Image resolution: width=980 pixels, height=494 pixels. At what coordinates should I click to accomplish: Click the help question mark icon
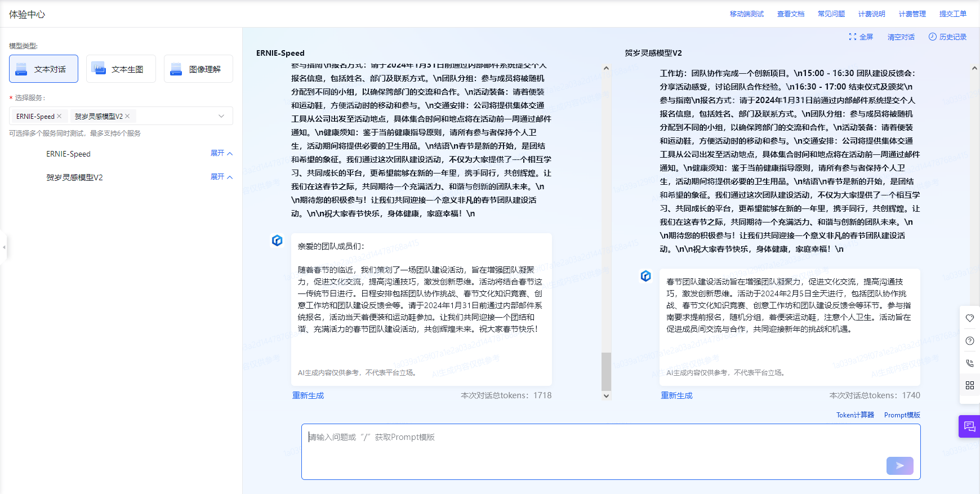(970, 341)
